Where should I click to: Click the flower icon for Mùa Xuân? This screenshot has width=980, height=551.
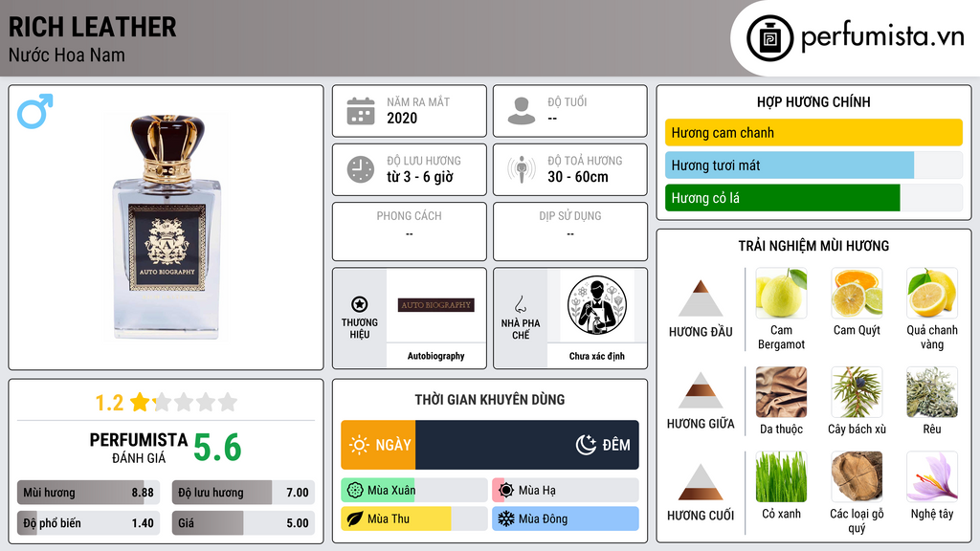(x=355, y=491)
